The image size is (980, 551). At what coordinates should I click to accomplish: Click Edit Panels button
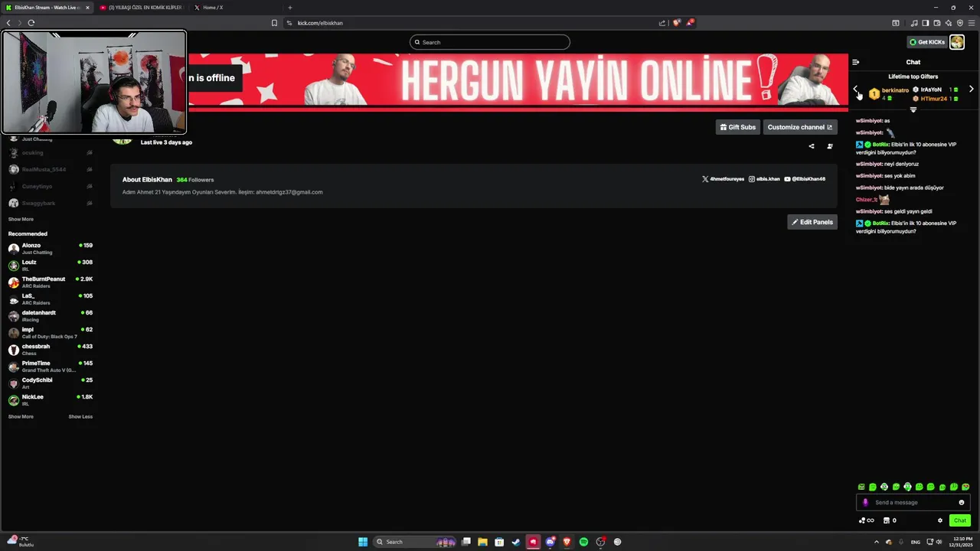click(812, 222)
